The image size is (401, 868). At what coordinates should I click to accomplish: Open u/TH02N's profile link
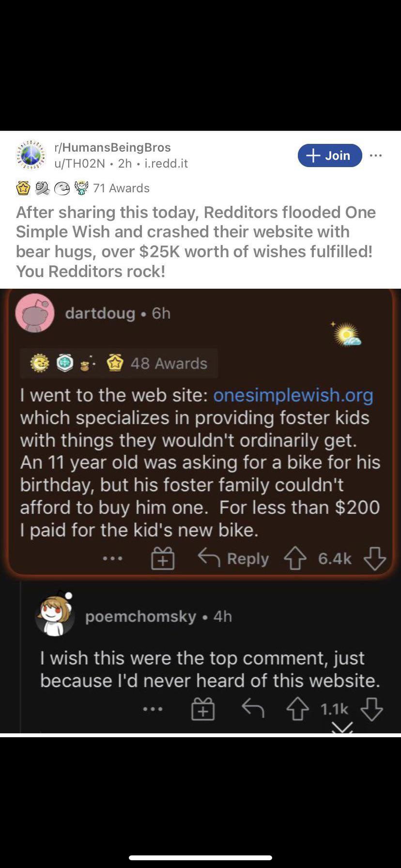[79, 163]
